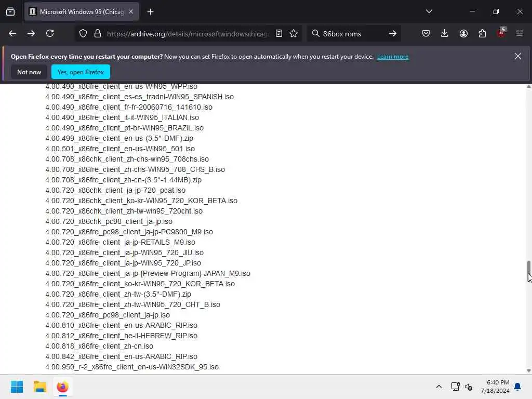The height and width of the screenshot is (399, 532).
Task: Select 4.00.490 WIN95_BRAZIL.iso file
Action: click(x=125, y=128)
